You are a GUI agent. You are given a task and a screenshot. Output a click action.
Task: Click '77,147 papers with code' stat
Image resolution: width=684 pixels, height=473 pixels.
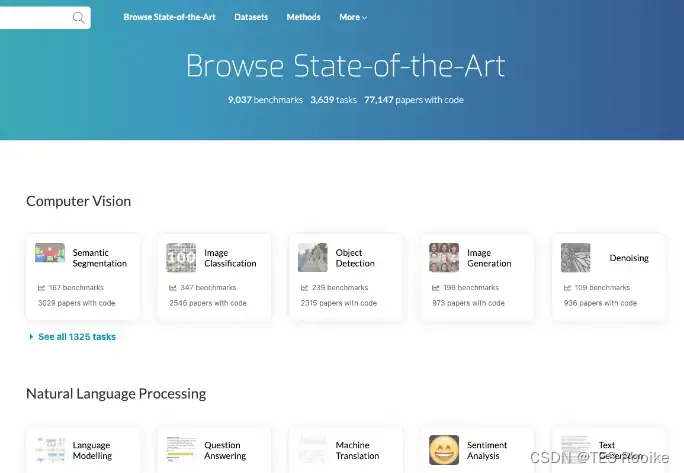(x=414, y=100)
